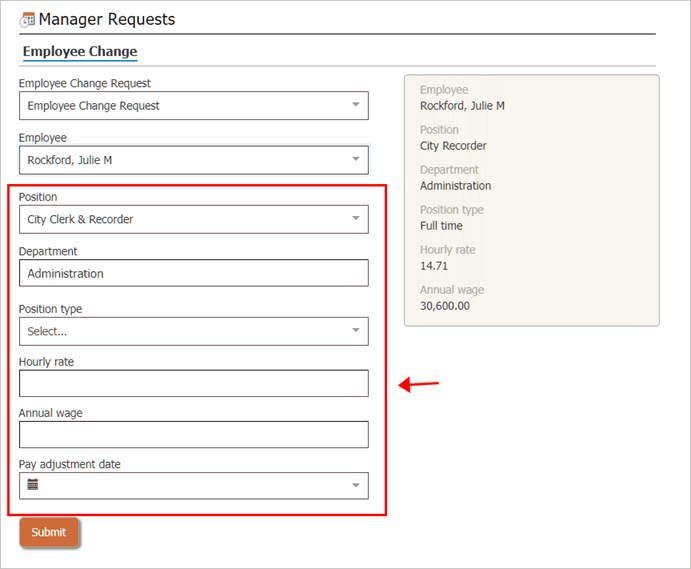Click the Department field containing Administration
The image size is (691, 569).
[x=193, y=273]
